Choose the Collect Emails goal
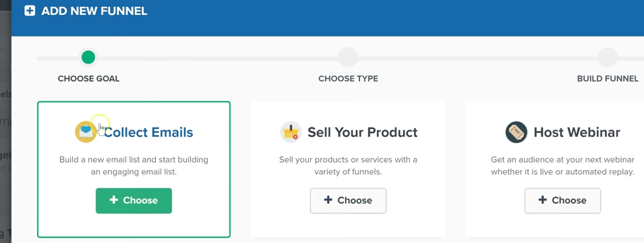The height and width of the screenshot is (243, 644). [134, 200]
